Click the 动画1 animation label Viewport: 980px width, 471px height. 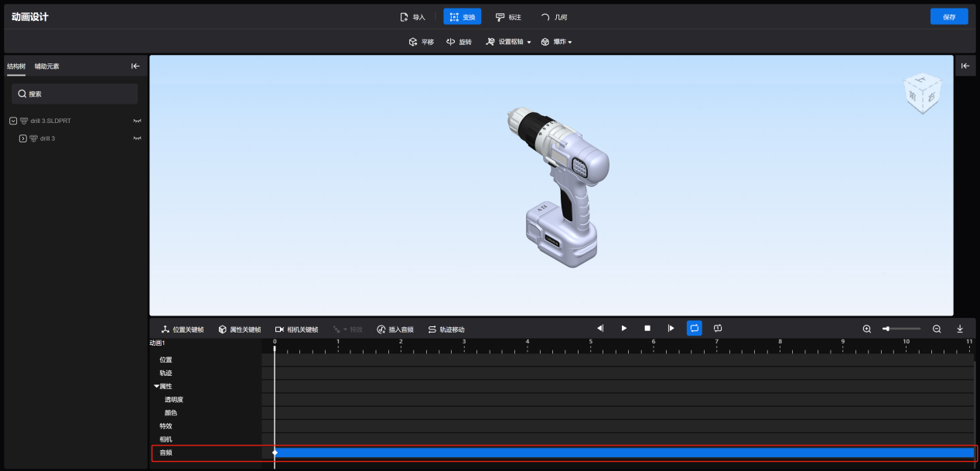(157, 343)
